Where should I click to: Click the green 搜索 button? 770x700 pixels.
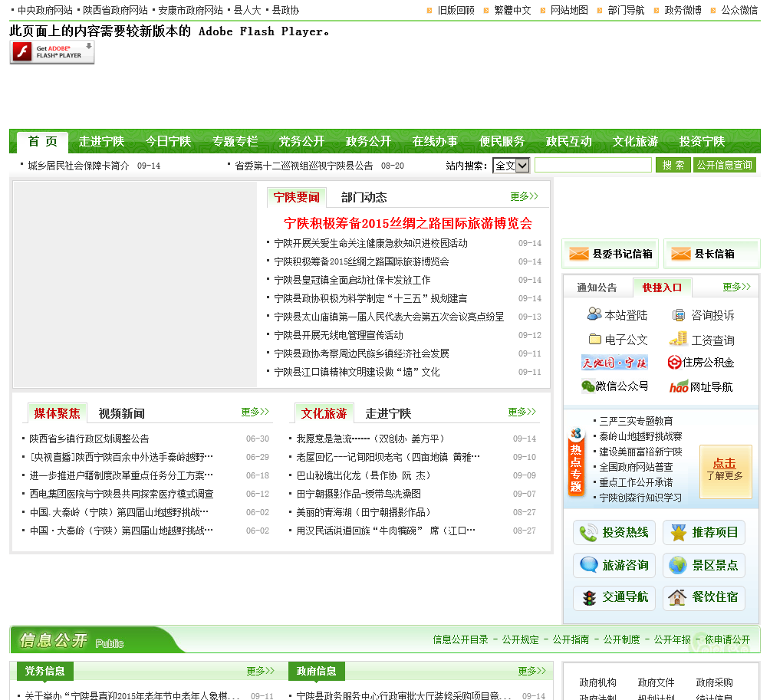[673, 165]
